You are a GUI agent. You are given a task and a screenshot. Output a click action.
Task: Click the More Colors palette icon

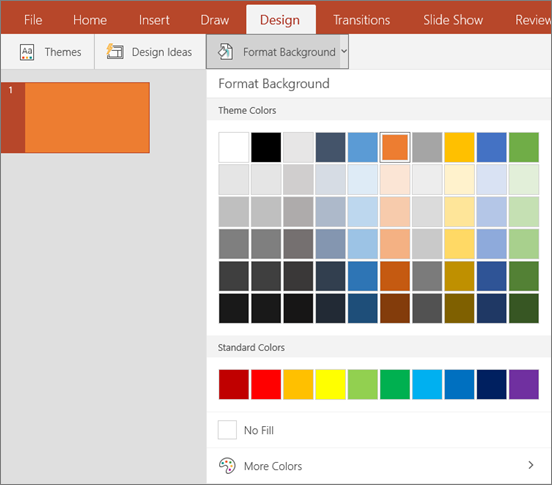227,466
